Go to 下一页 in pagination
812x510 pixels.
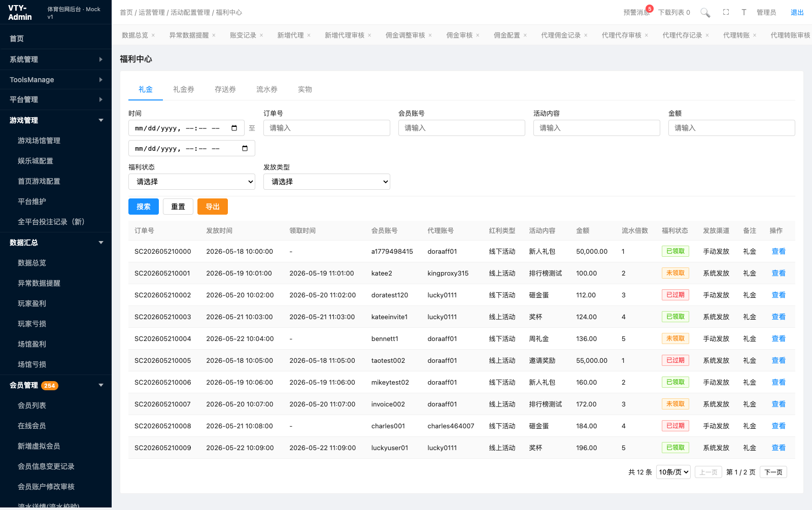tap(773, 472)
